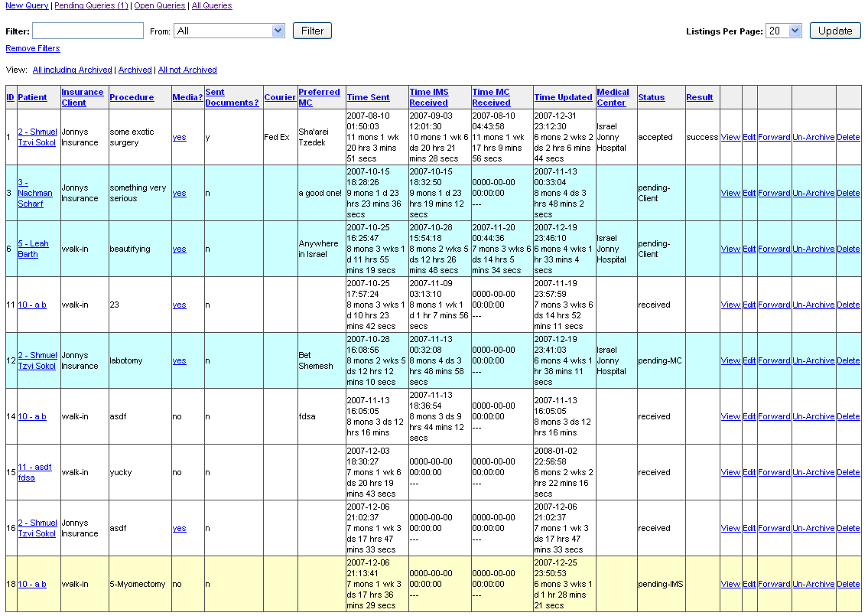Screen dimensions: 868x616
Task: Show All including Archived view
Action: coord(73,70)
